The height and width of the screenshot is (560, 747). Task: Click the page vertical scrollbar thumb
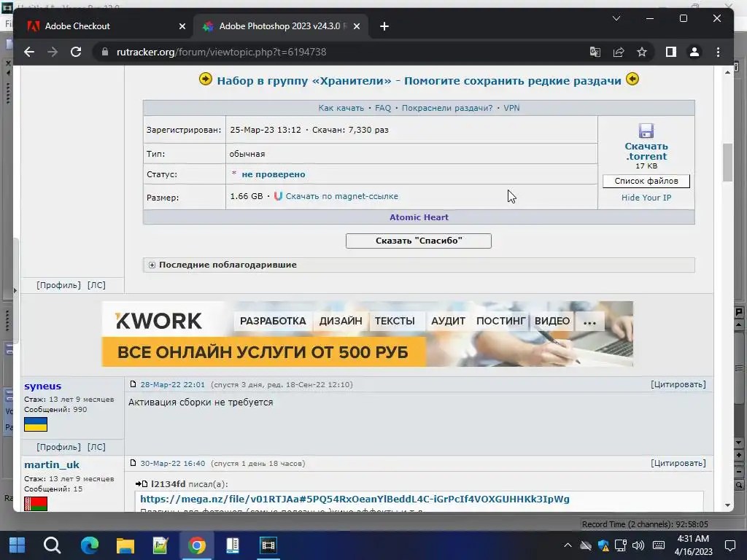pos(727,162)
